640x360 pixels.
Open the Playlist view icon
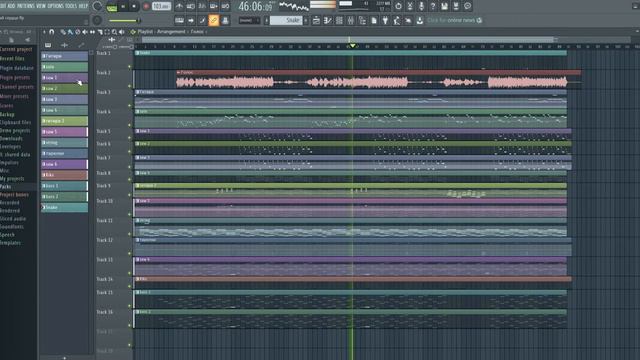pyautogui.click(x=316, y=20)
